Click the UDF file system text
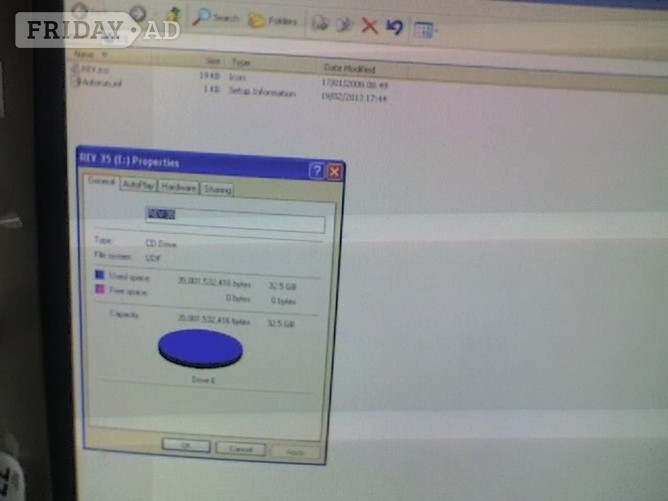The height and width of the screenshot is (501, 668). (153, 258)
